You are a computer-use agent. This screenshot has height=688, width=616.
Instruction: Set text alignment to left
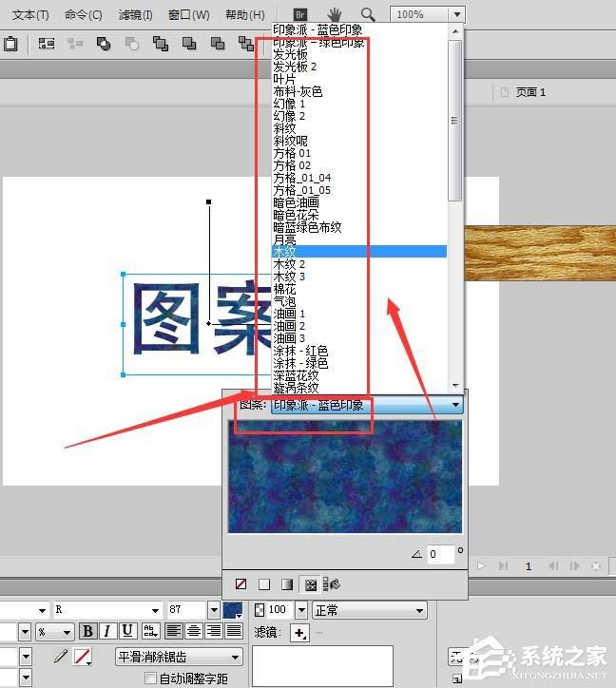point(174,631)
